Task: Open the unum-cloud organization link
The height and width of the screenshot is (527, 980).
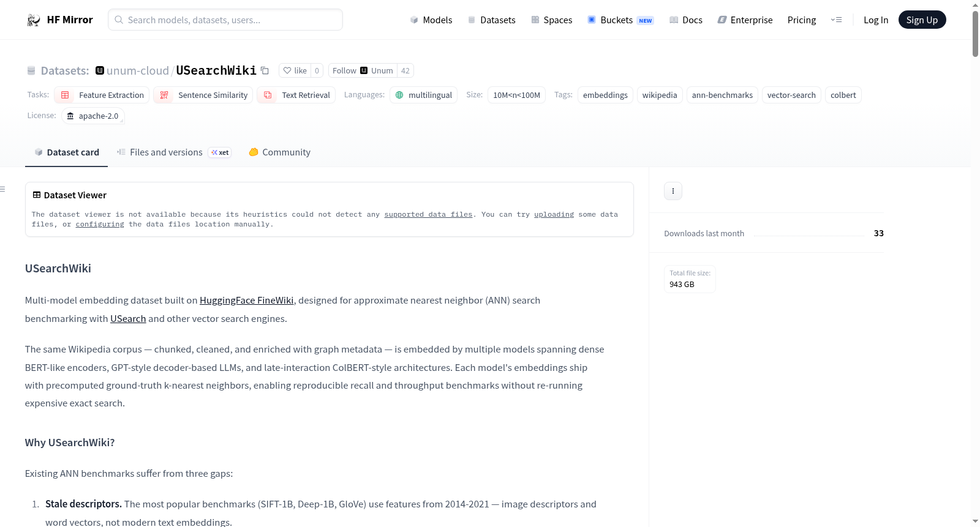Action: coord(138,71)
